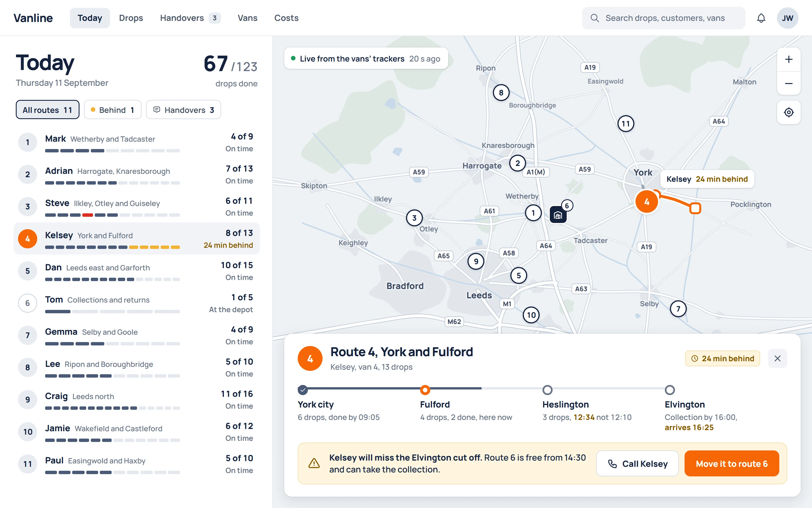Image resolution: width=812 pixels, height=508 pixels.
Task: Open Lee's Ripon and Boroughbridge route
Action: pyautogui.click(x=136, y=367)
